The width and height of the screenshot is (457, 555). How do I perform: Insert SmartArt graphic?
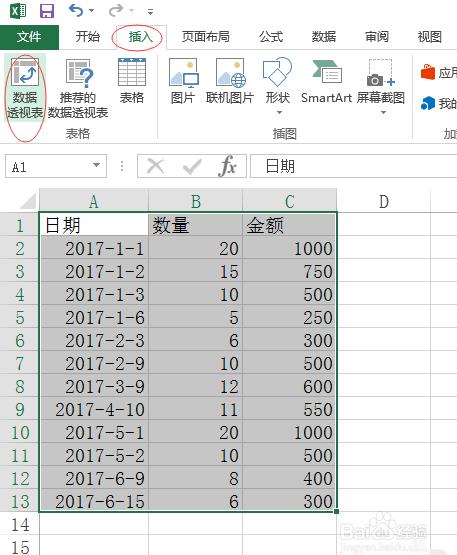(326, 81)
